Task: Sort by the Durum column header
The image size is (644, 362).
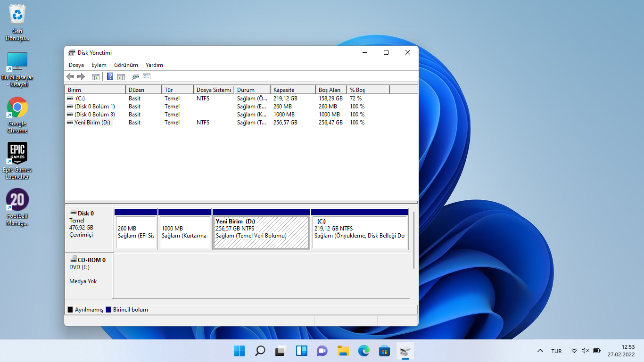Action: coord(252,90)
